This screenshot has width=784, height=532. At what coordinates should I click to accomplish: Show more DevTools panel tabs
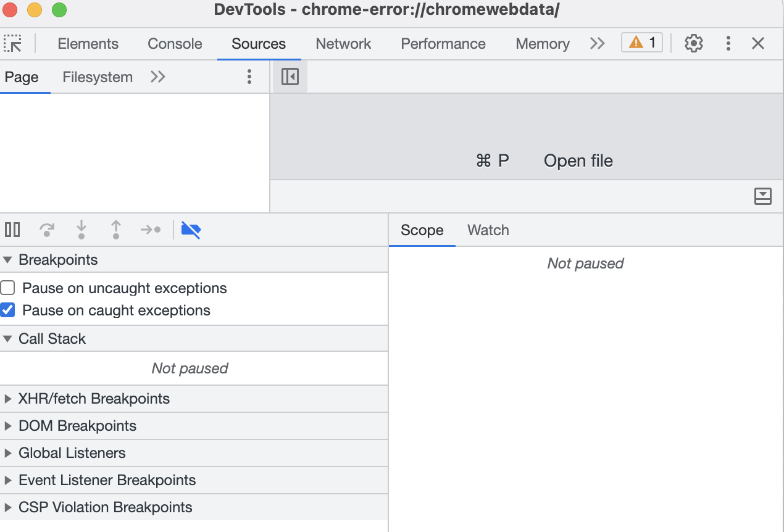(x=597, y=43)
